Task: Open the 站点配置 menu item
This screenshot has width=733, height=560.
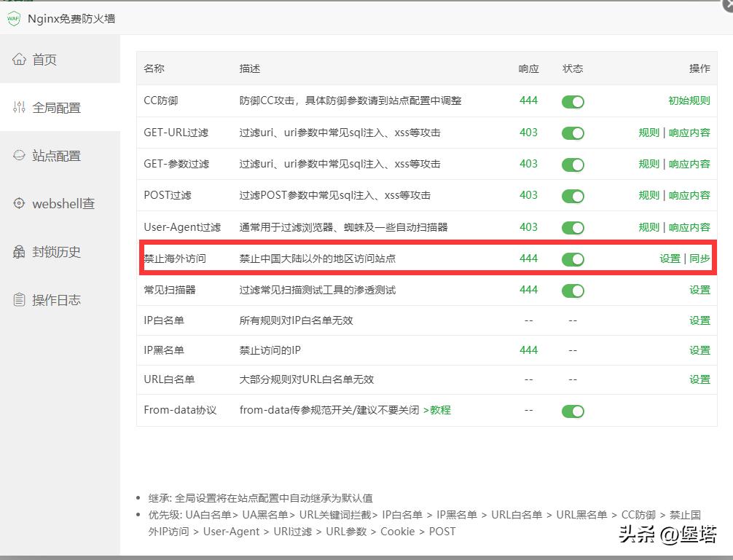Action: 58,155
